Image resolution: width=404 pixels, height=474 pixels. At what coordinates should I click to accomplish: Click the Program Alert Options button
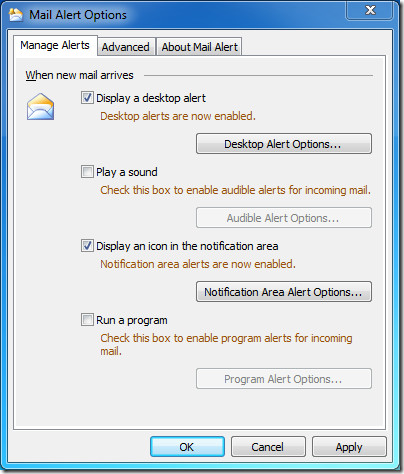[284, 379]
